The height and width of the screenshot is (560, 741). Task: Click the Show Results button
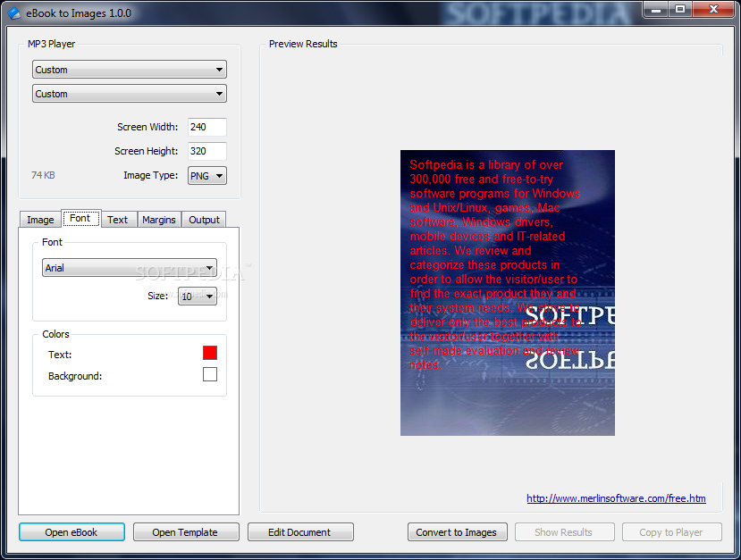point(565,532)
